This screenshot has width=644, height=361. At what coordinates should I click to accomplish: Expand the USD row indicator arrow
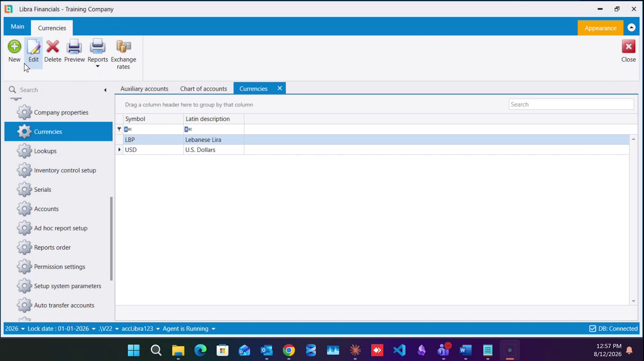point(120,150)
